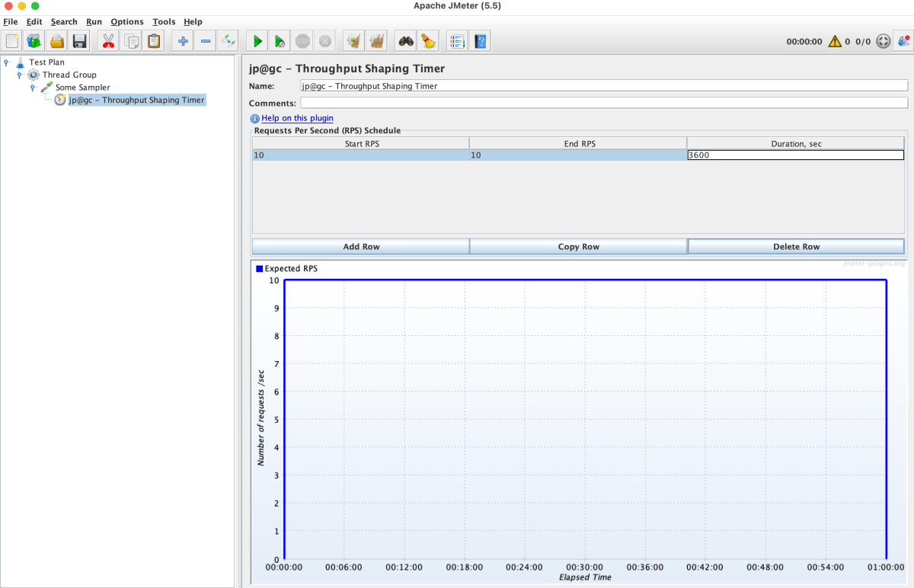Click the Shutdown round X icon
This screenshot has width=914, height=588.
click(325, 41)
